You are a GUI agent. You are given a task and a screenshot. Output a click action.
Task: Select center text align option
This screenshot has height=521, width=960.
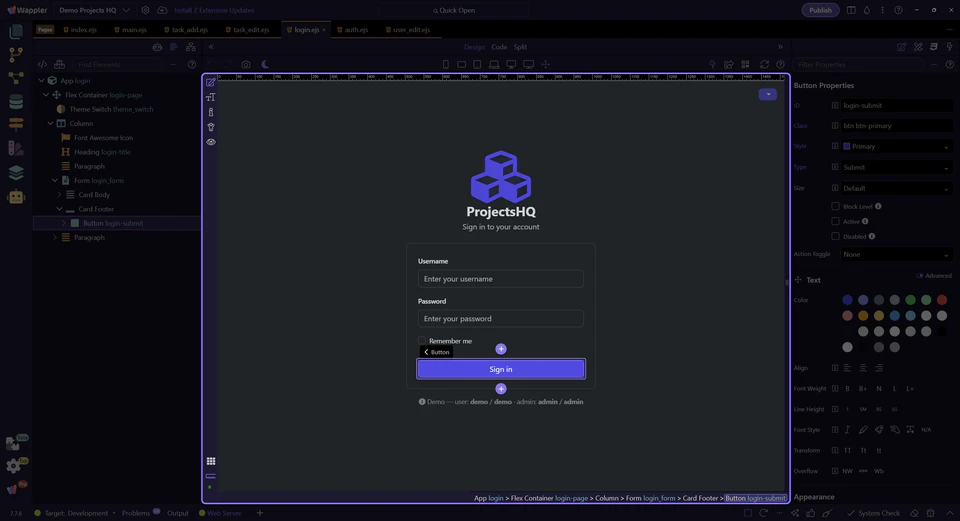(x=863, y=368)
